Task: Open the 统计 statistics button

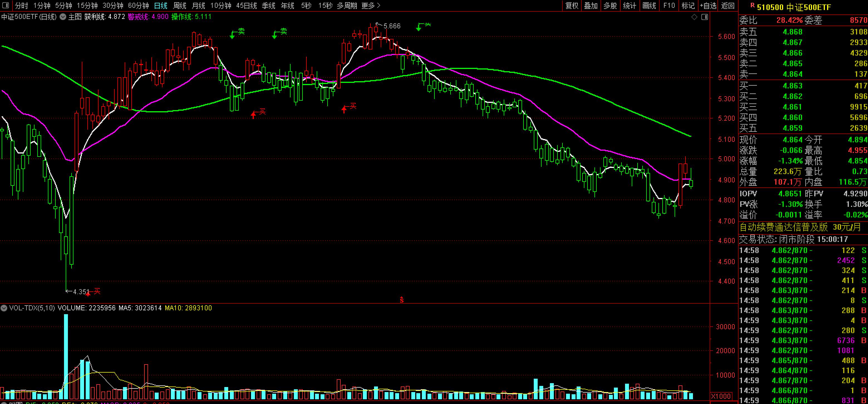Action: click(x=630, y=5)
